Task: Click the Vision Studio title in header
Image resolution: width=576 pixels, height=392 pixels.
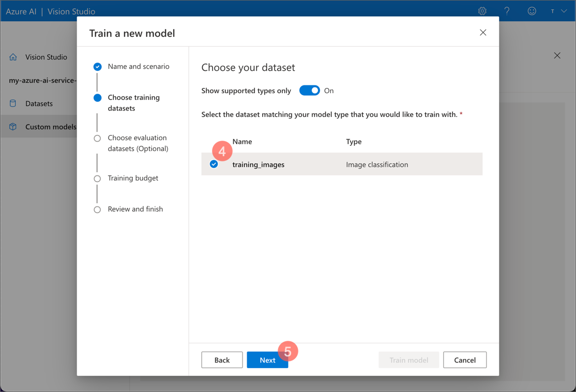Action: [x=71, y=11]
